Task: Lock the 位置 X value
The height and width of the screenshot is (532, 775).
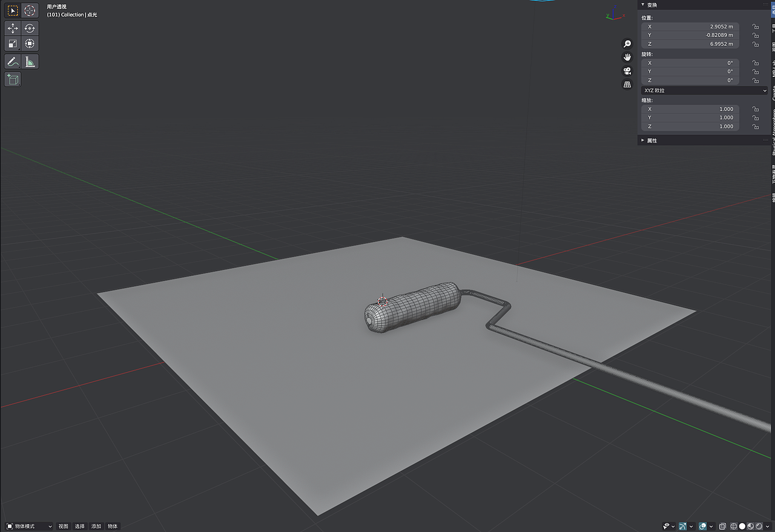Action: (x=755, y=27)
